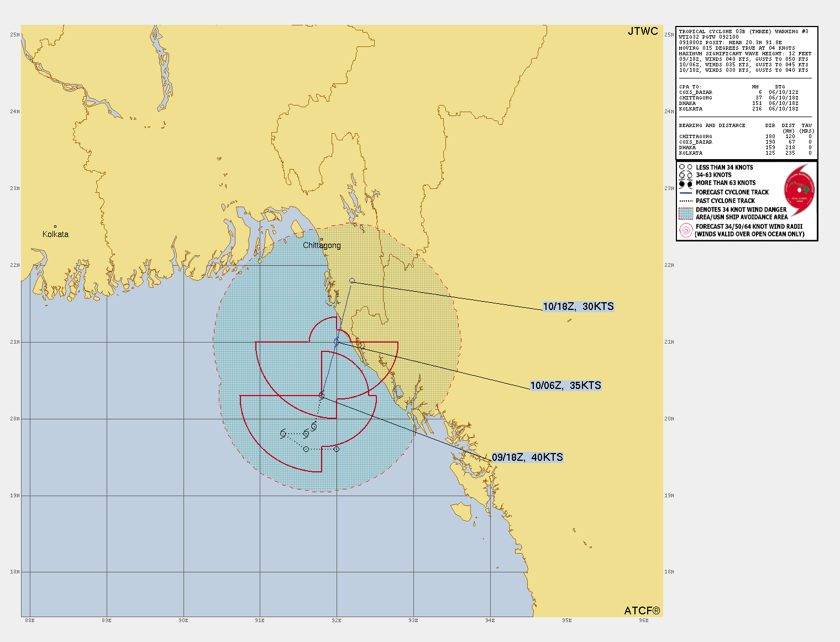Click the JTWC label at map top-right

643,31
